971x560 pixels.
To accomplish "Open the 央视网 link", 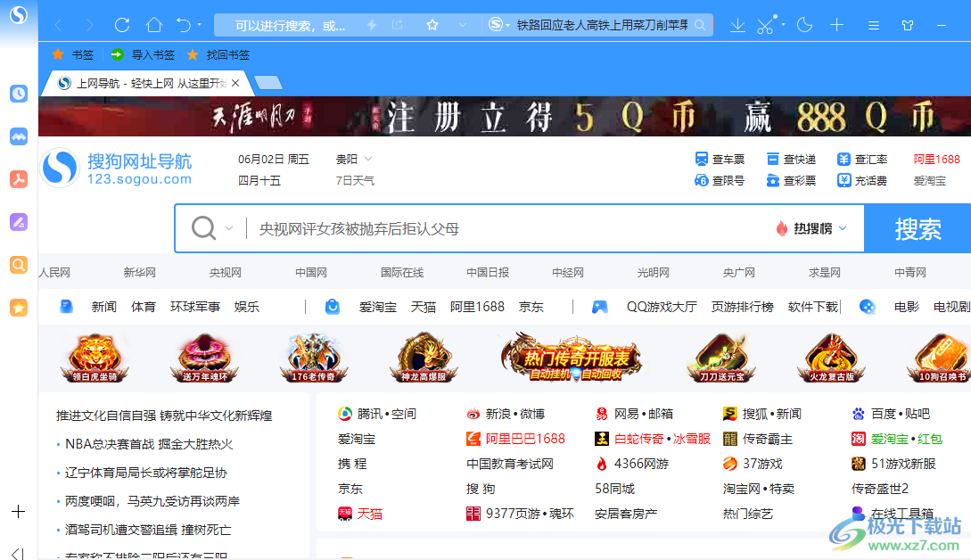I will tap(226, 273).
